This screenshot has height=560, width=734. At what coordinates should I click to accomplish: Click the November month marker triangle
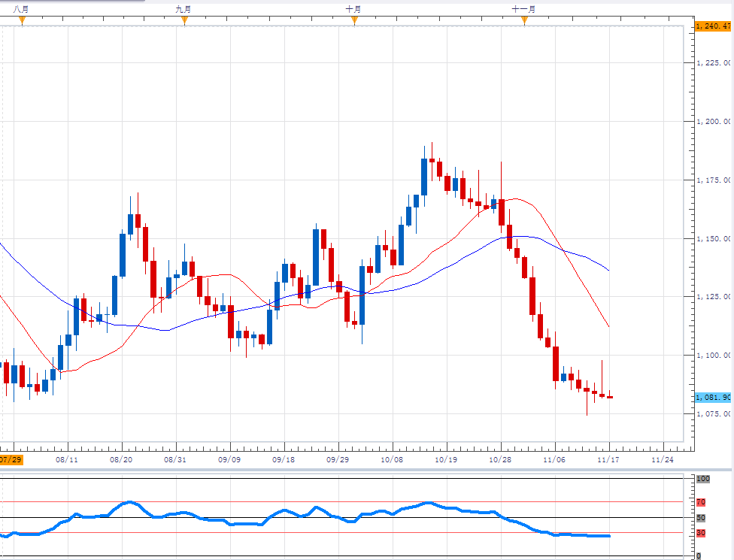coord(524,20)
